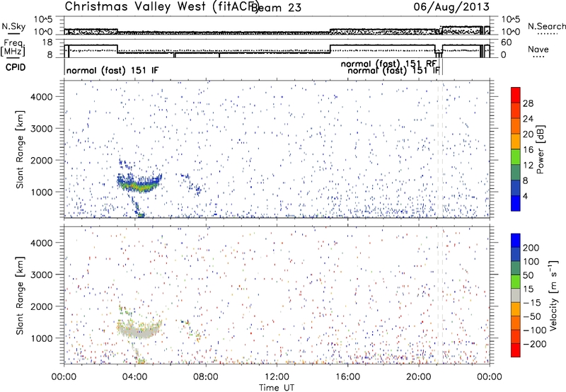Click the '1000' tick of the velocity panel
Image resolution: width=566 pixels, height=392 pixels.
(42, 338)
